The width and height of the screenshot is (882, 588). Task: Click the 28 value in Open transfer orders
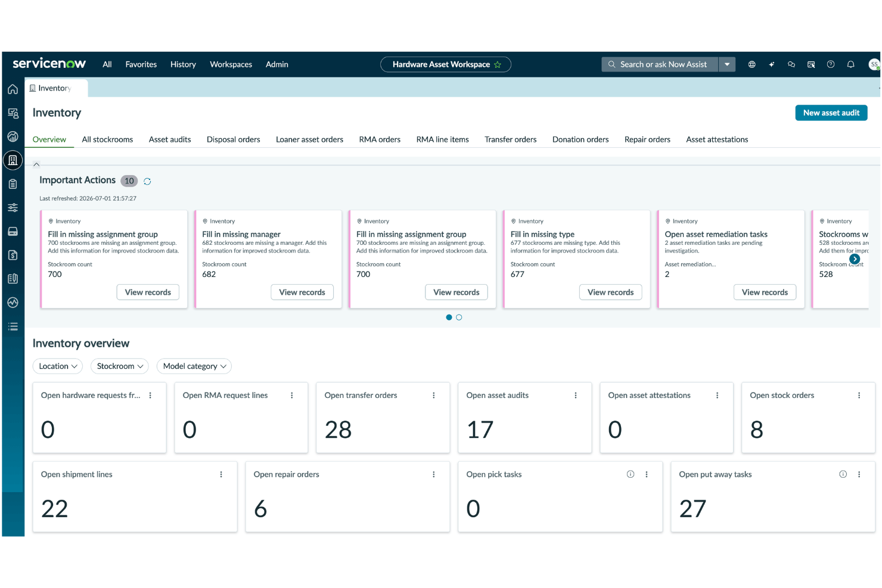(338, 430)
